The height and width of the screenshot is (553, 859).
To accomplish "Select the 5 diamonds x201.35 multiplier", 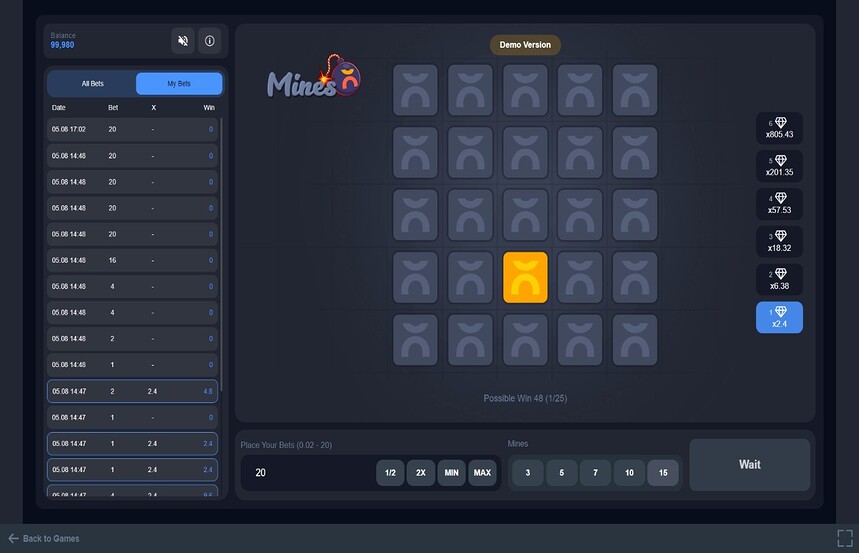I will [779, 166].
